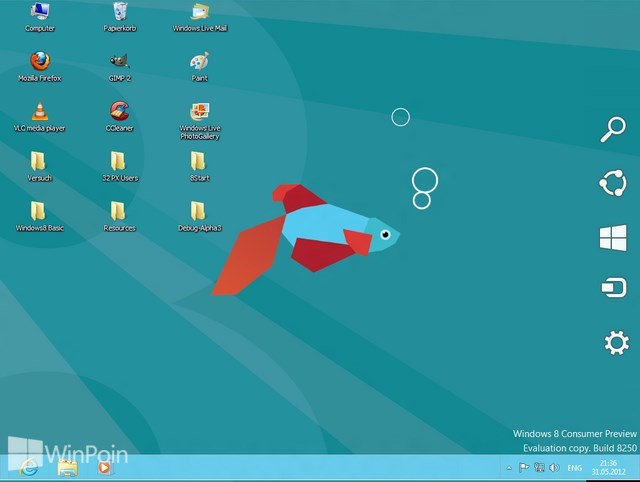
Task: Launch Mozilla Firefox from desktop
Action: click(x=40, y=67)
